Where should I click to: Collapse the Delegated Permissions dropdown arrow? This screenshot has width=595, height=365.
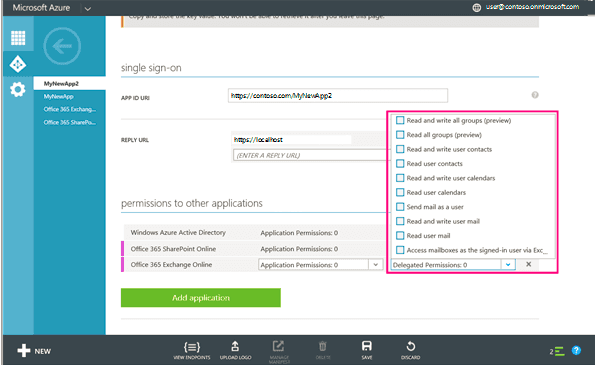508,264
